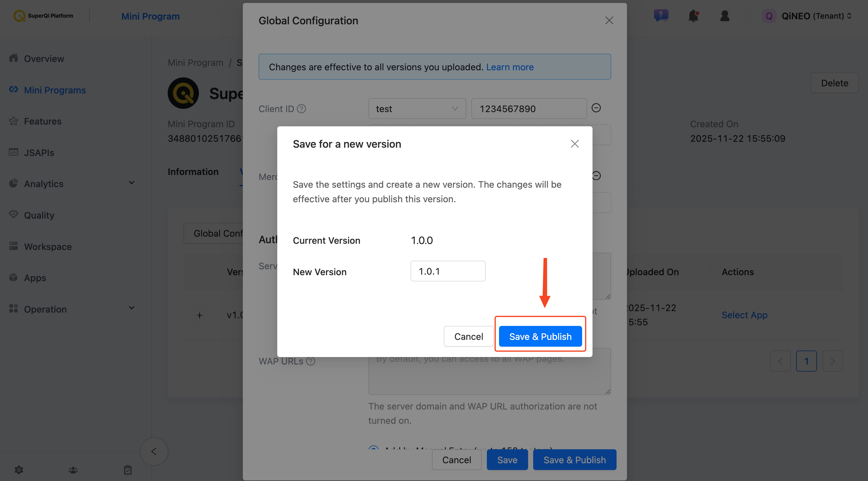Image resolution: width=868 pixels, height=481 pixels.
Task: Click the Mini Program breadcrumb
Action: coord(195,63)
